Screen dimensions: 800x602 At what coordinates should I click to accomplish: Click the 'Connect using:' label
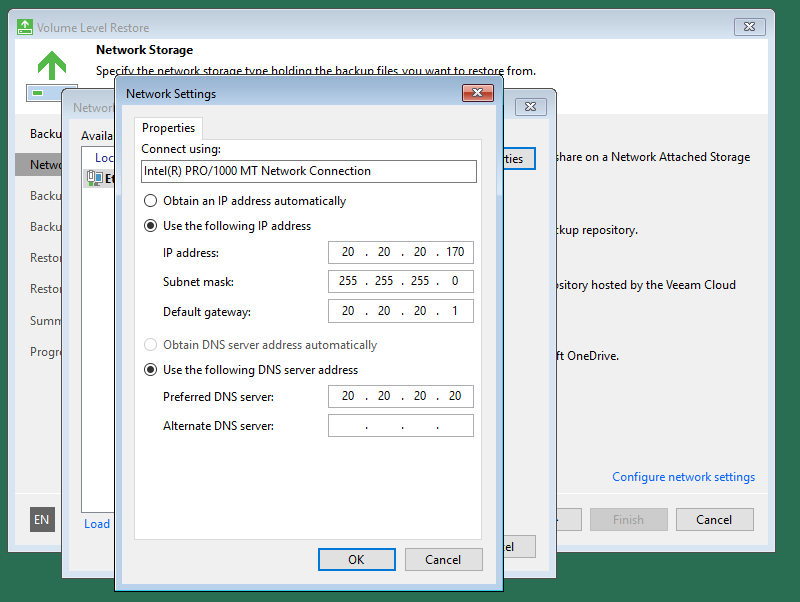[181, 149]
